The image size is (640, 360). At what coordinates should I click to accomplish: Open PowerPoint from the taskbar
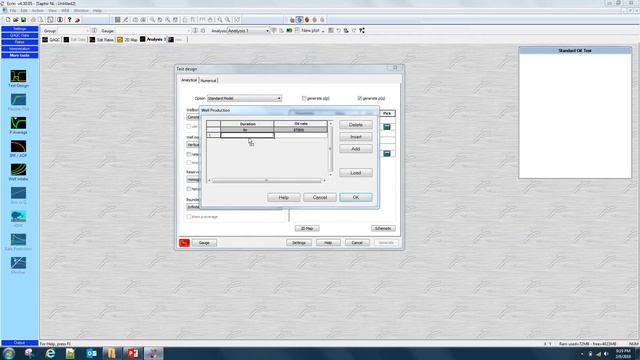[x=133, y=353]
